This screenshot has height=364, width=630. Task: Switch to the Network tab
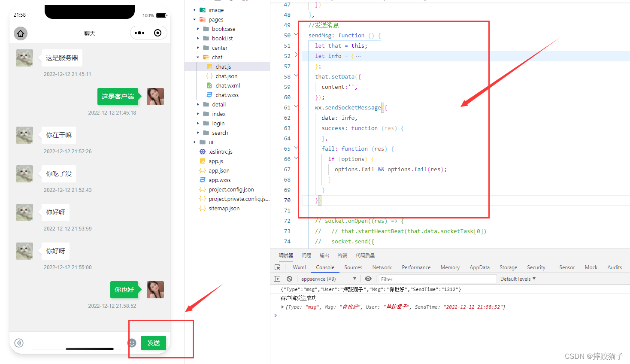[x=382, y=267]
